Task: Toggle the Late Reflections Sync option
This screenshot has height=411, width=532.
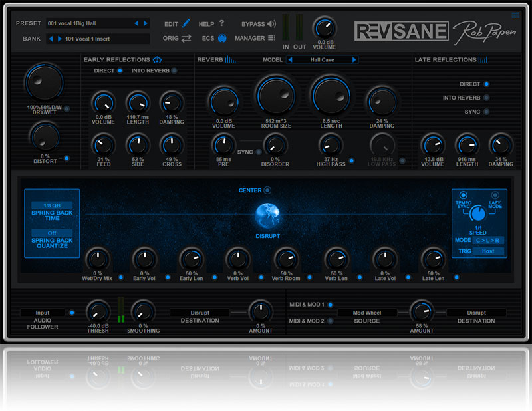Action: 486,112
